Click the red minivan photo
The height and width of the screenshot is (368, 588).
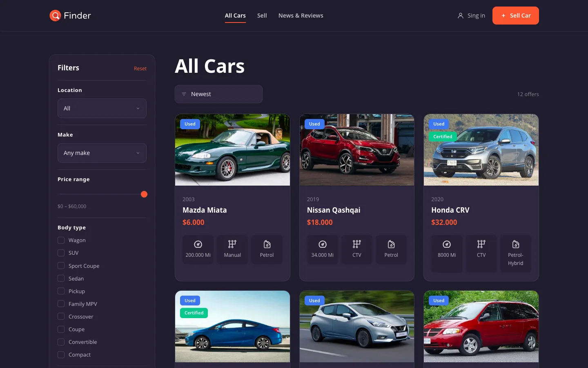[x=481, y=326]
